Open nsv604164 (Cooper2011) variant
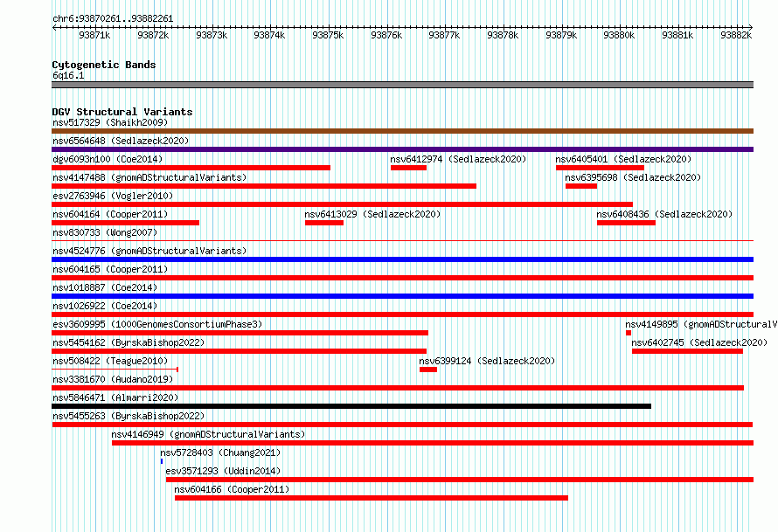 (x=110, y=214)
